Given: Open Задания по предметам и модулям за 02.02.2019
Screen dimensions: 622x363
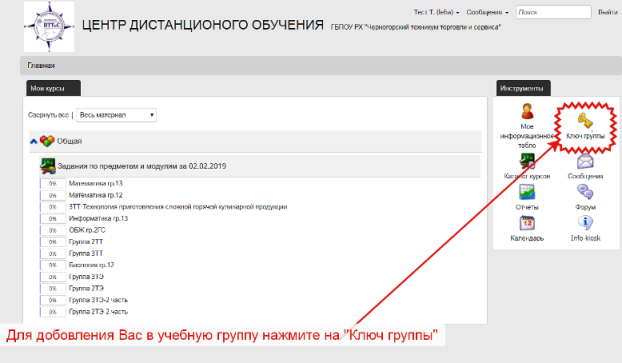Looking at the screenshot, I should (x=142, y=166).
